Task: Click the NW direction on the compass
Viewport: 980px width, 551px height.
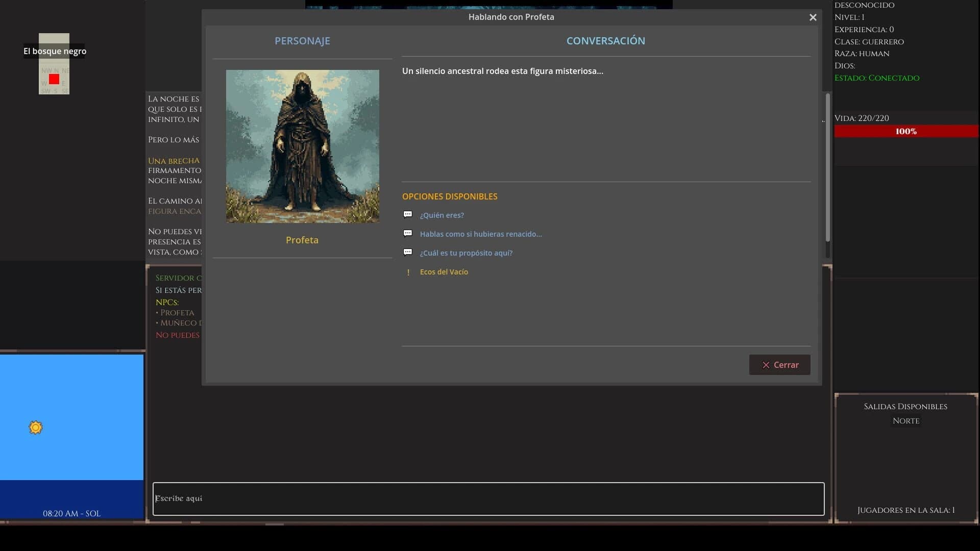Action: coord(44,70)
